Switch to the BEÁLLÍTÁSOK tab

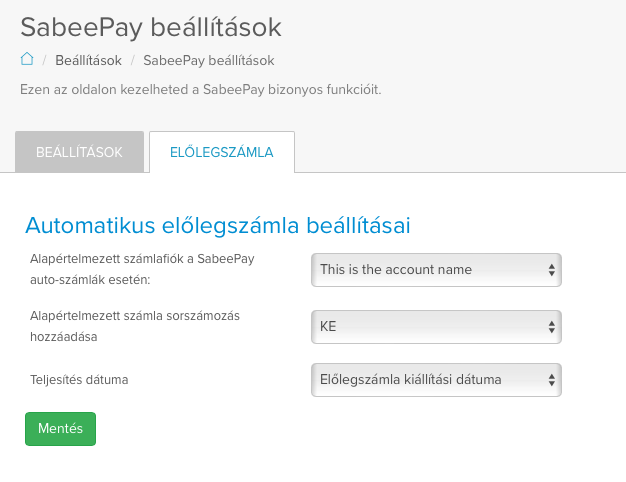pyautogui.click(x=79, y=152)
